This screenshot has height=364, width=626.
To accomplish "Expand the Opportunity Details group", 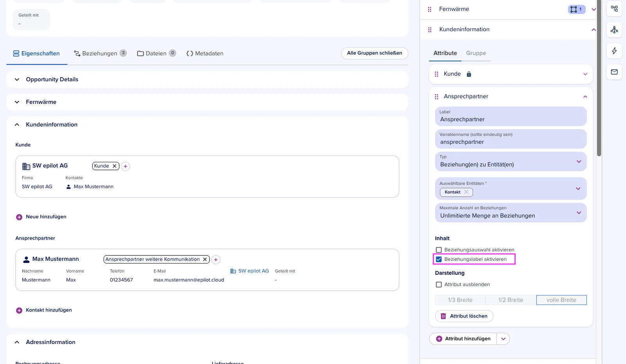I will point(17,79).
